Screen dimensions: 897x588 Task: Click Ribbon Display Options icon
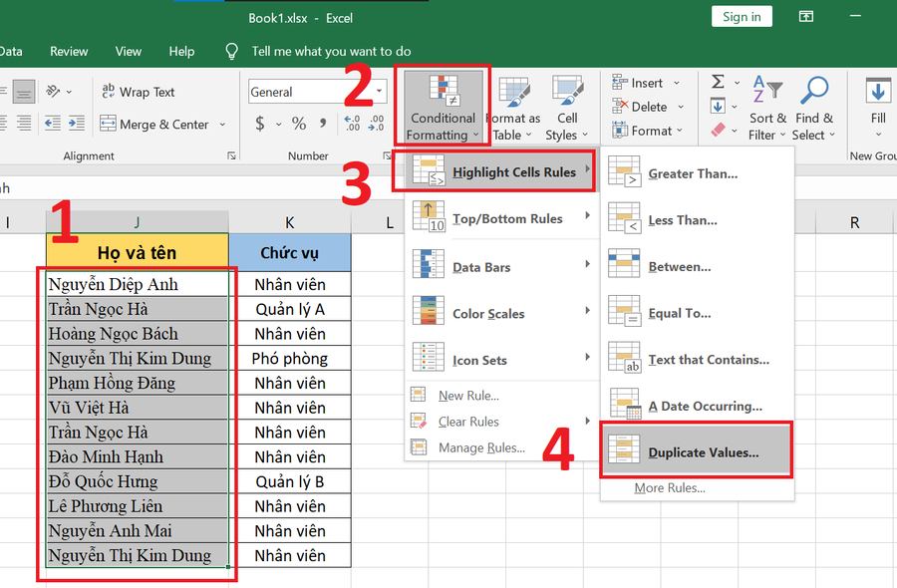tap(806, 17)
